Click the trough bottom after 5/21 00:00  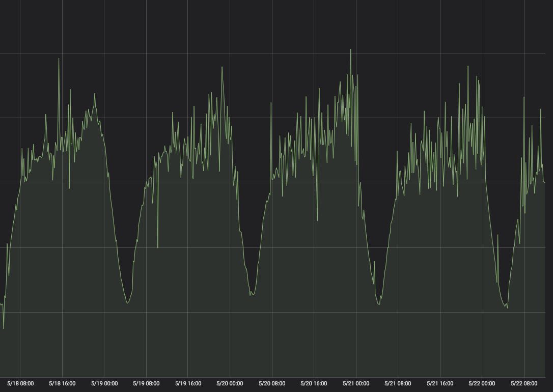pos(379,304)
